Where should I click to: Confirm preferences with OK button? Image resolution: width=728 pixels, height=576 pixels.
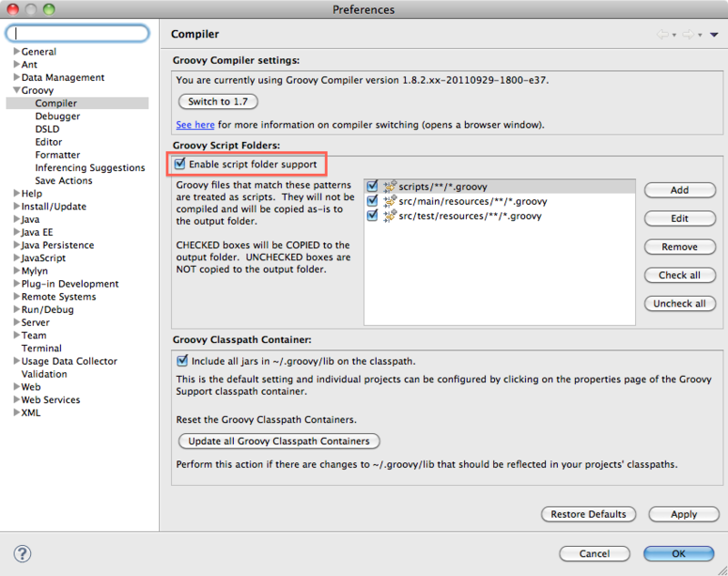[678, 553]
